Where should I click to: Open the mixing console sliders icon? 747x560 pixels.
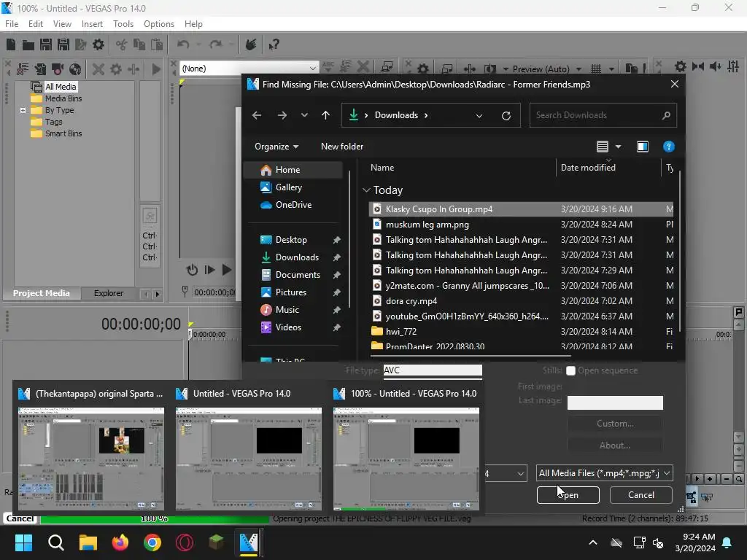pyautogui.click(x=733, y=66)
